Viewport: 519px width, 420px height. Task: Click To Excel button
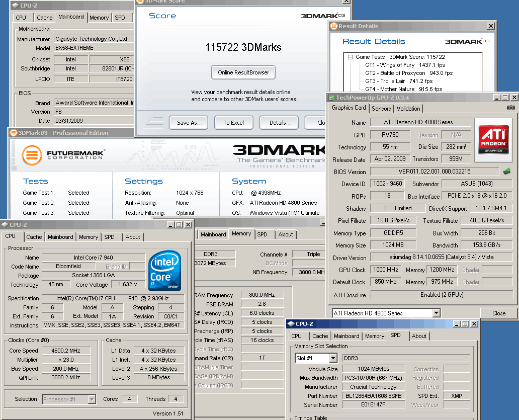[x=234, y=123]
